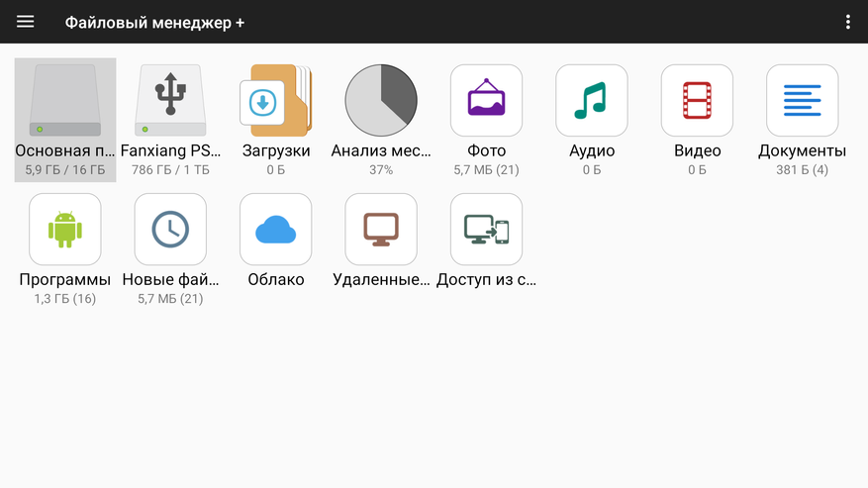The height and width of the screenshot is (488, 868).
Task: Open the hamburger navigation menu
Action: click(x=26, y=22)
